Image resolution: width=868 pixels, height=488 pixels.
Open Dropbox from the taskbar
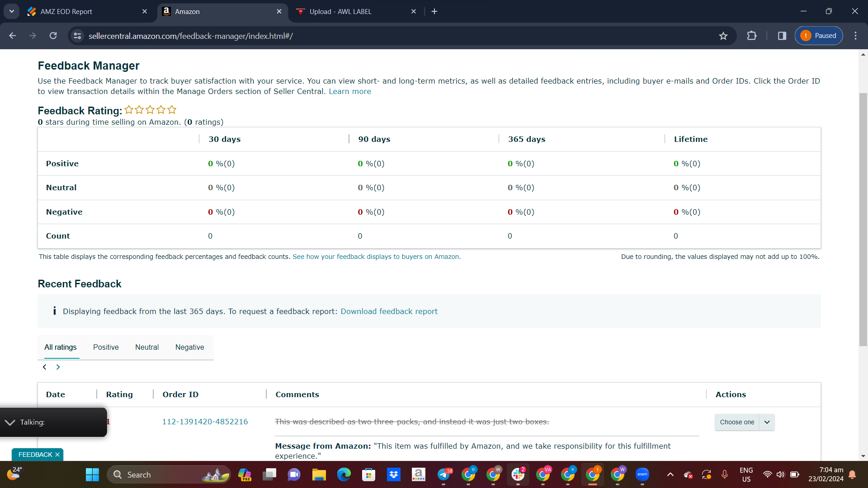pos(394,474)
